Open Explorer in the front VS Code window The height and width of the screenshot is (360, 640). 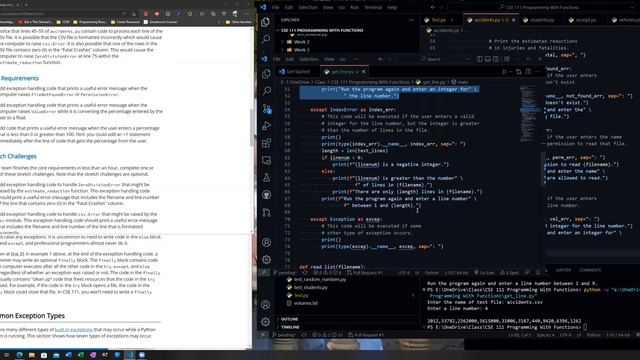coord(267,73)
